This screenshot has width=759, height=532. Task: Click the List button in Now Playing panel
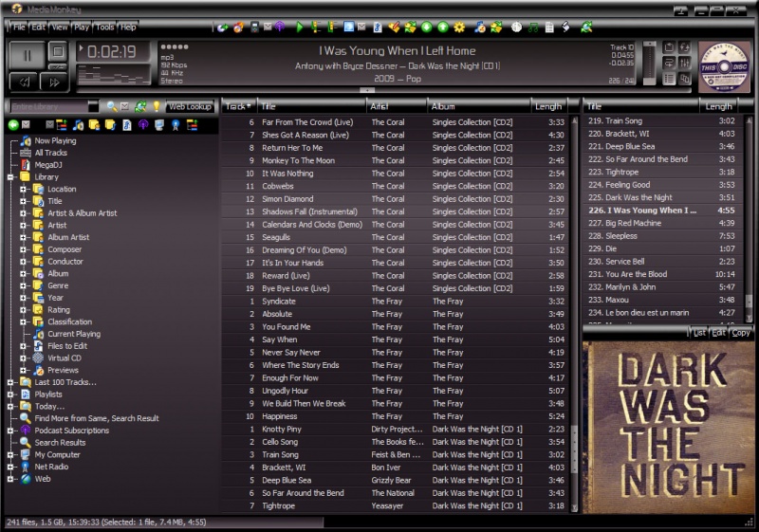[699, 333]
